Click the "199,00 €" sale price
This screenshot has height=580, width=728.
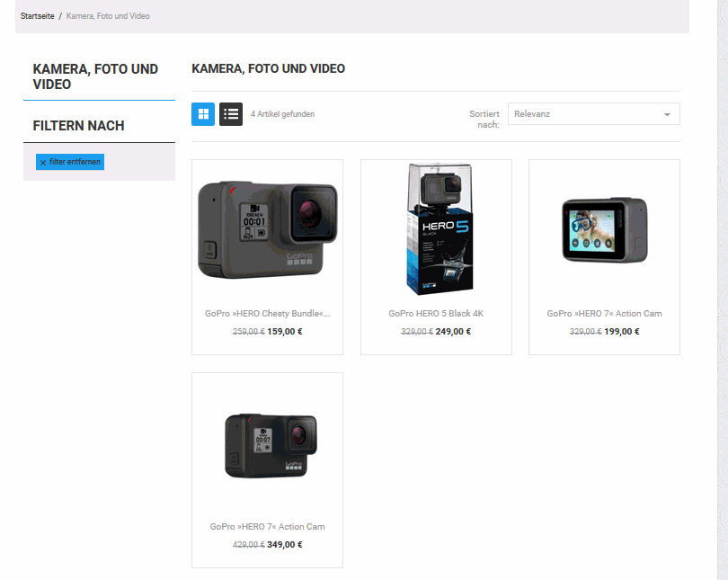(x=622, y=332)
